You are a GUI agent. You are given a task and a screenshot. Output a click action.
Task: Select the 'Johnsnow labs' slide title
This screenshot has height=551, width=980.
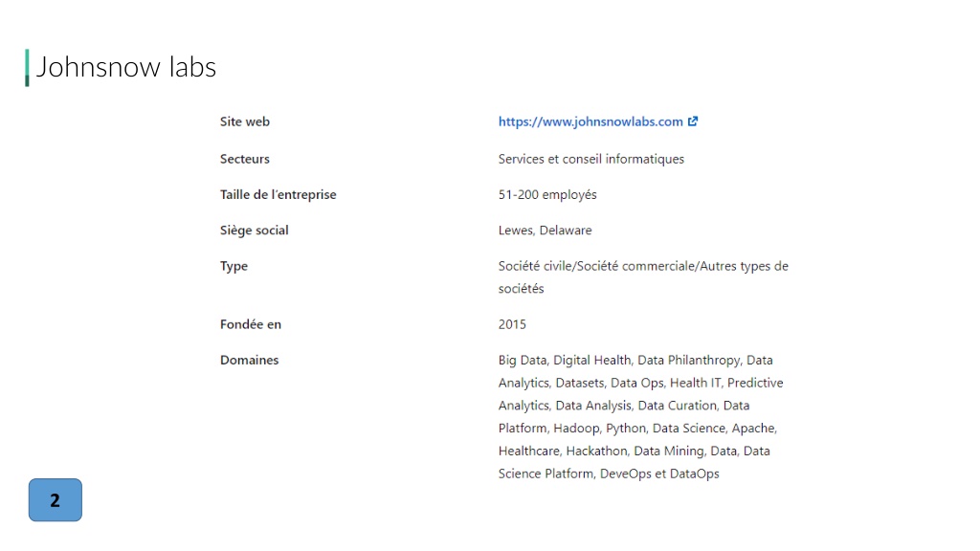[x=126, y=67]
